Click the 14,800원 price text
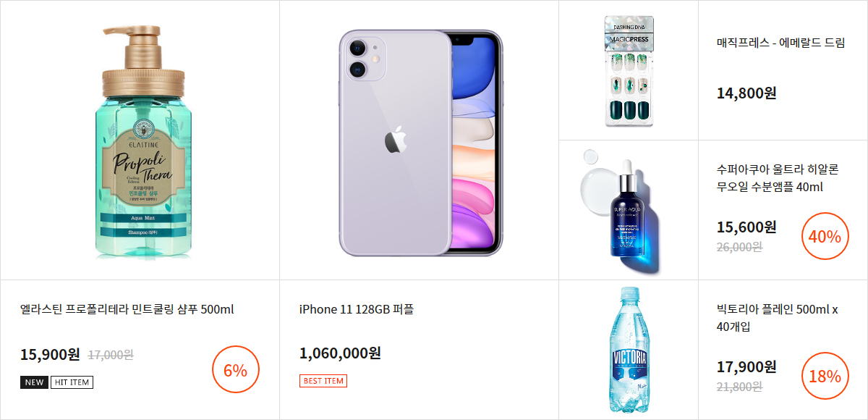The width and height of the screenshot is (868, 420). click(746, 93)
